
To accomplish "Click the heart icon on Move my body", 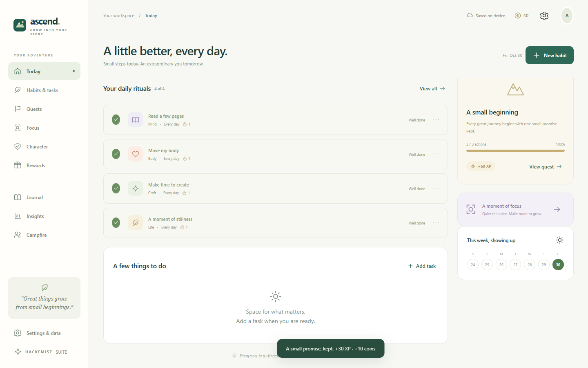I will 136,154.
